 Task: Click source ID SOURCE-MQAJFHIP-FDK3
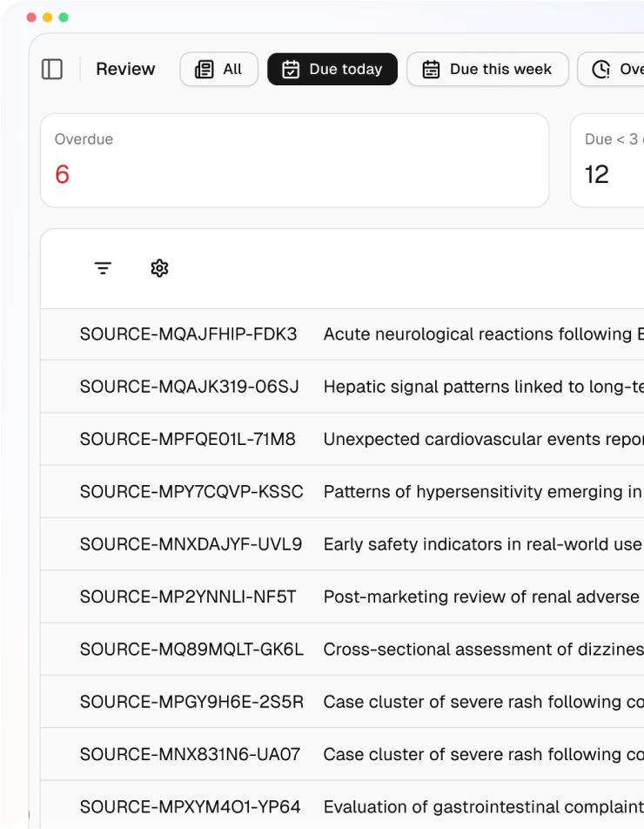188,334
